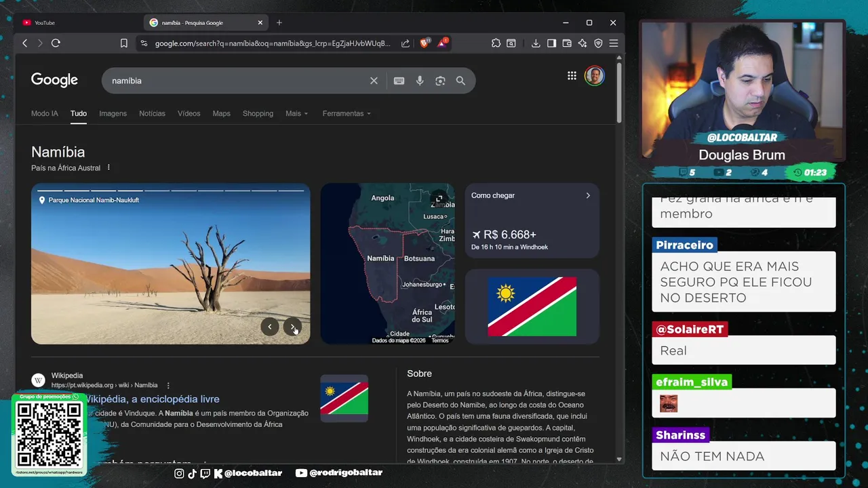Open the downloads arrow icon
Screen dimensions: 868x488
click(x=536, y=43)
